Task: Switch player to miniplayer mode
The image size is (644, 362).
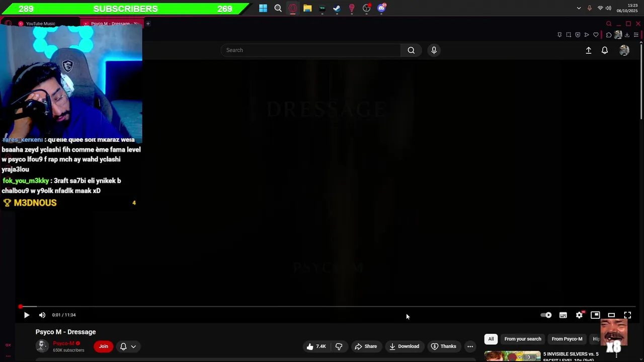Action: click(595, 315)
